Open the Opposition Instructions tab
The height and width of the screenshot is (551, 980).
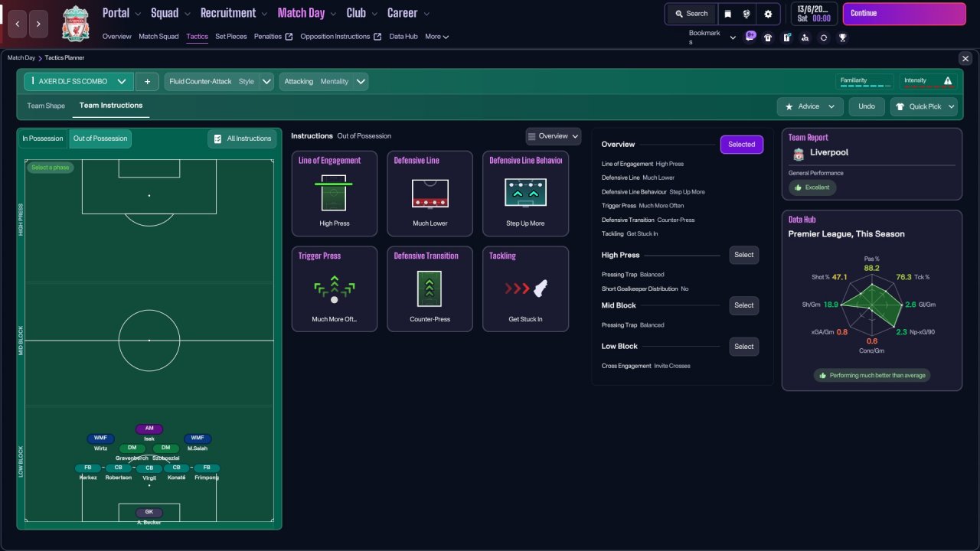pos(341,37)
